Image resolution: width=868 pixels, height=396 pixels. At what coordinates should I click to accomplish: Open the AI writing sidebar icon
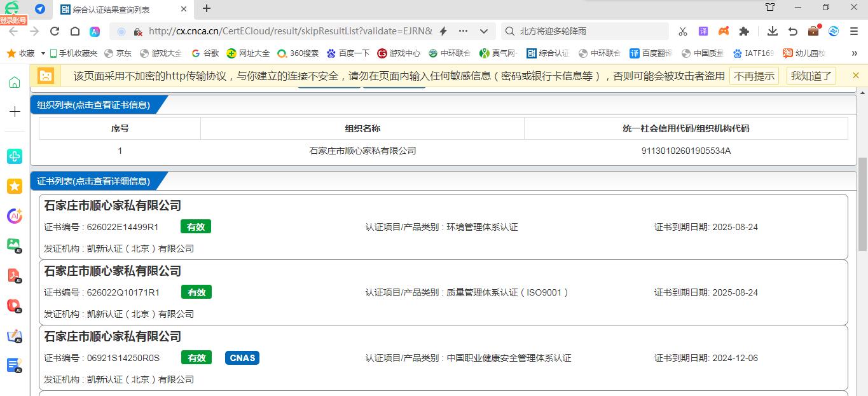15,336
